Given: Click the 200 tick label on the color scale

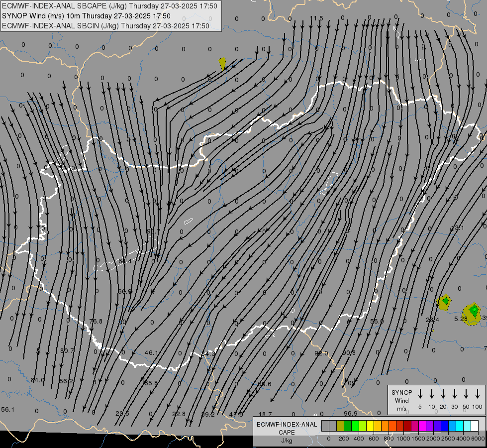Looking at the screenshot, I should pyautogui.click(x=344, y=439).
